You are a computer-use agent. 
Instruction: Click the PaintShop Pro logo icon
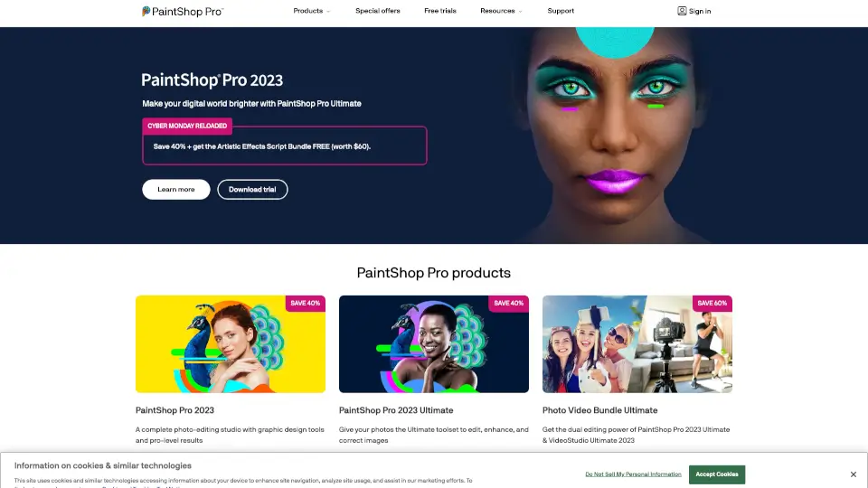(x=146, y=11)
